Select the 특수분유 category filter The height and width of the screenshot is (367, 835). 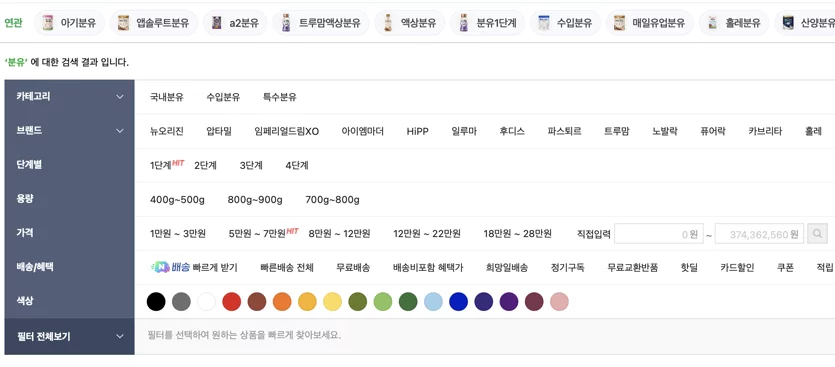[x=280, y=97]
